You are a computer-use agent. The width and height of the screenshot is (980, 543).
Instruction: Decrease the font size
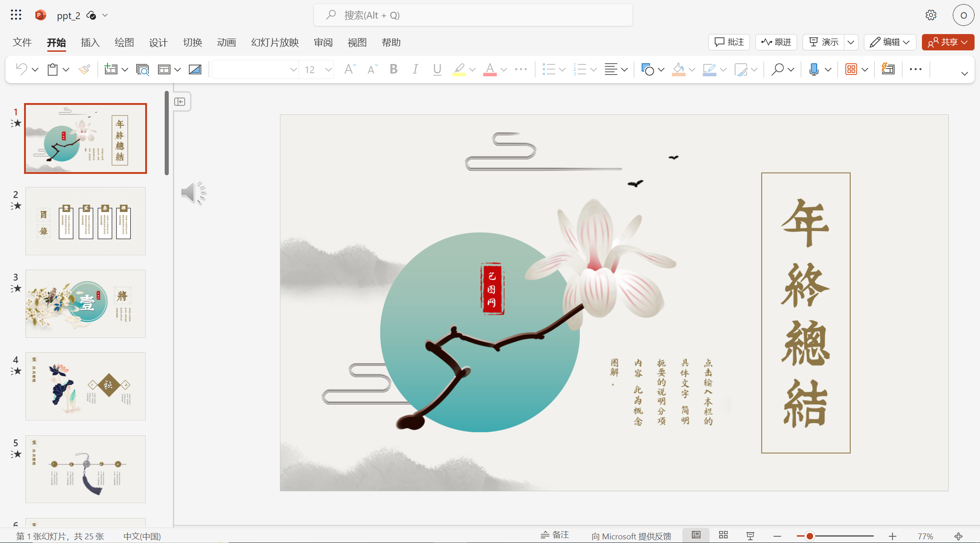pyautogui.click(x=372, y=69)
